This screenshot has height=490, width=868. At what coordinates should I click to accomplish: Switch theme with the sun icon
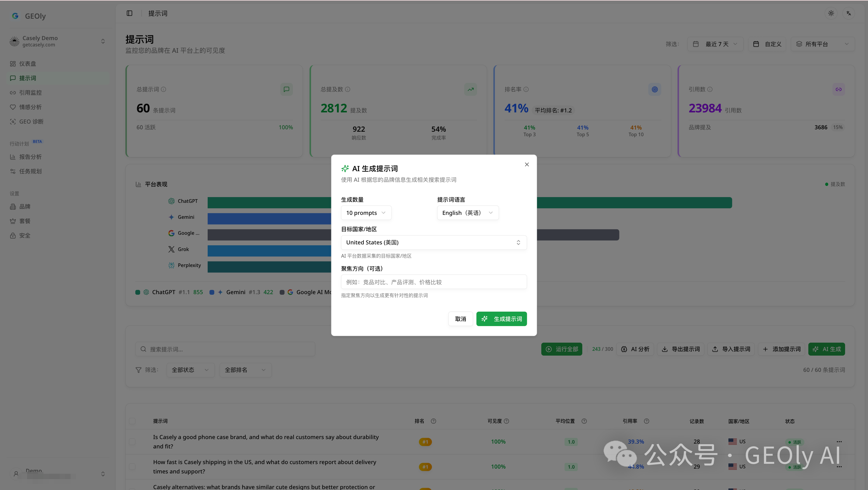pyautogui.click(x=831, y=13)
